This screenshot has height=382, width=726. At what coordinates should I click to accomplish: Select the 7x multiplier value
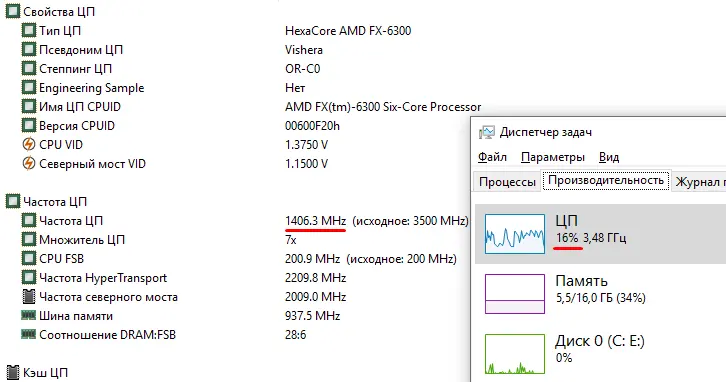291,239
